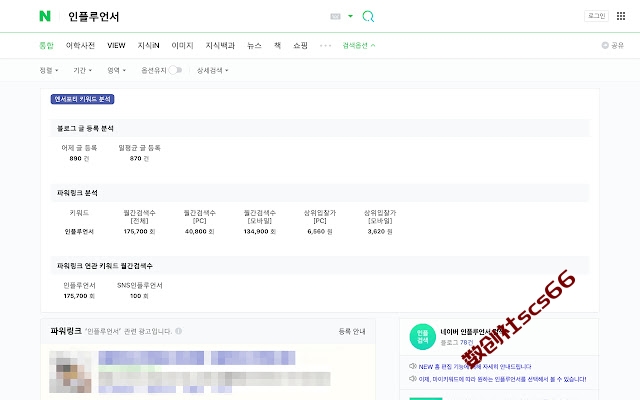640x400 pixels.
Task: Switch to the VIEW tab
Action: [x=116, y=45]
